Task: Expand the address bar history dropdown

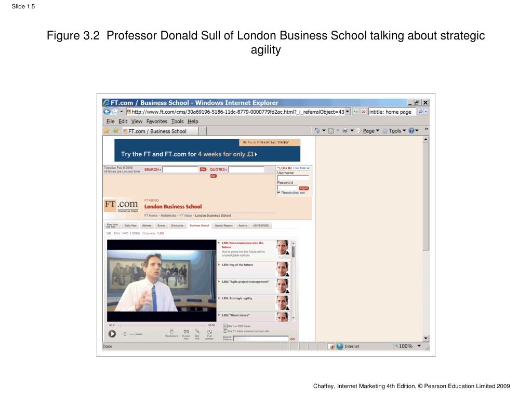Action: click(x=348, y=112)
